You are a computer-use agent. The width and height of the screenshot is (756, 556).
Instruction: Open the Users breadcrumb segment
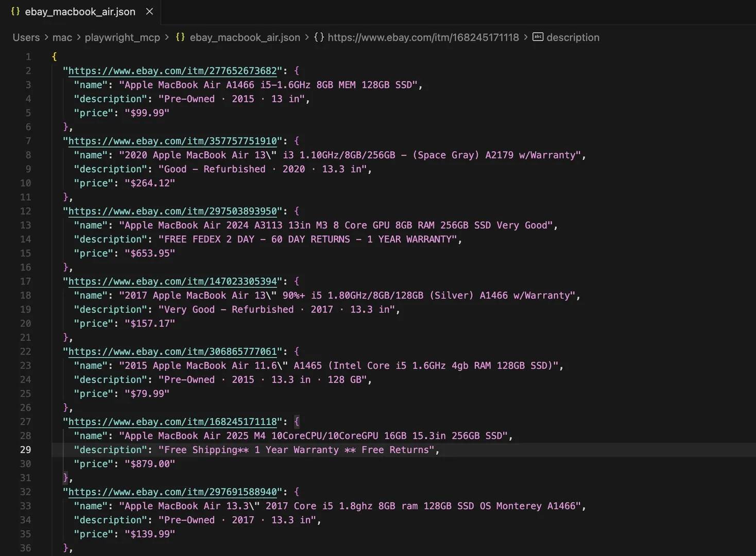click(x=26, y=38)
